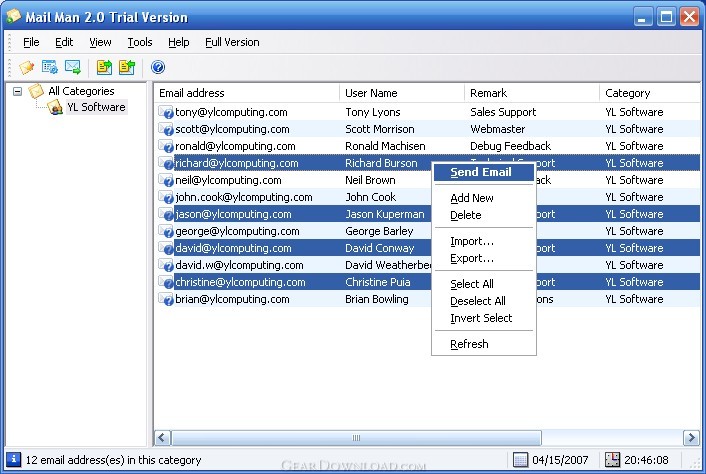Image resolution: width=706 pixels, height=474 pixels.
Task: Click mail icon beside david.w@ylcomputing.com
Action: [x=166, y=265]
